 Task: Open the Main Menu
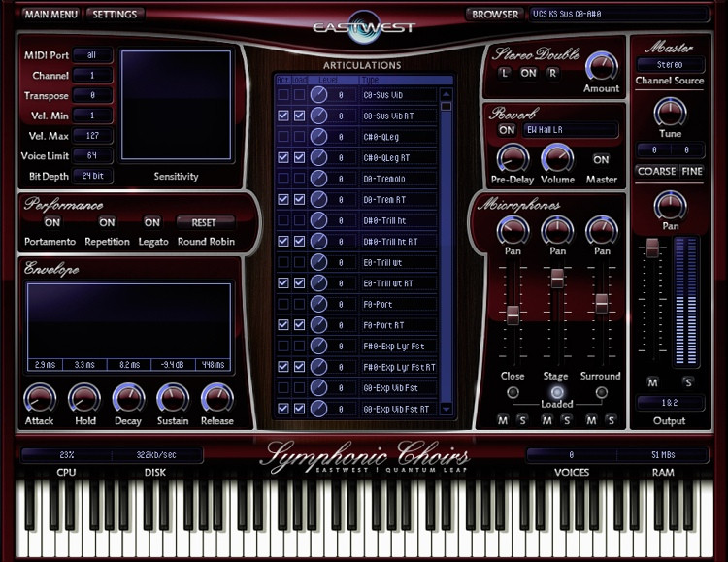tap(50, 15)
